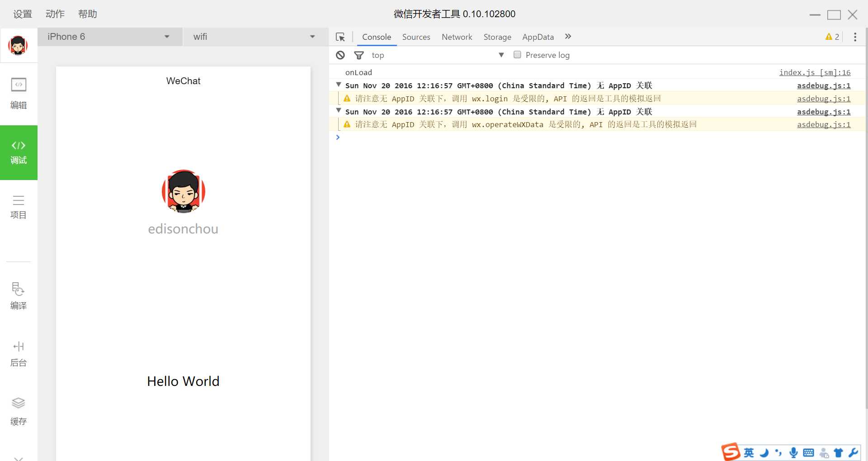Click the Sogou microphone voice input icon
Viewport: 868px width, 461px height.
coord(793,453)
